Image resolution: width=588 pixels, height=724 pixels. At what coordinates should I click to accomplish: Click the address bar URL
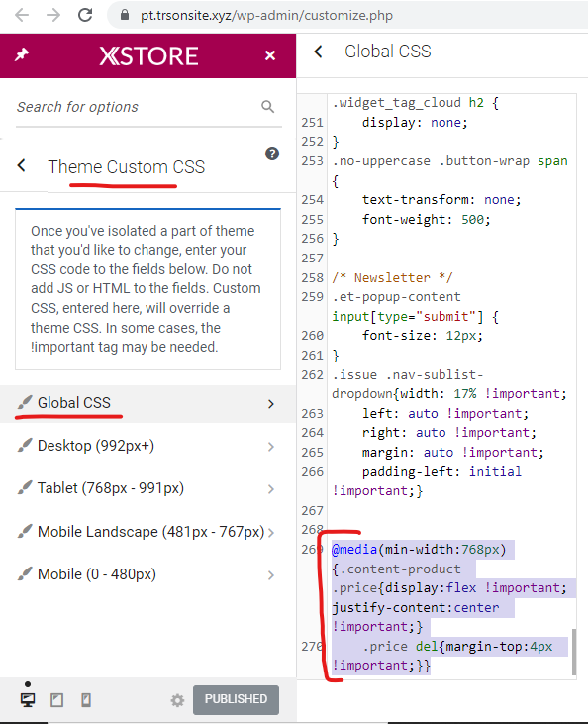click(266, 15)
